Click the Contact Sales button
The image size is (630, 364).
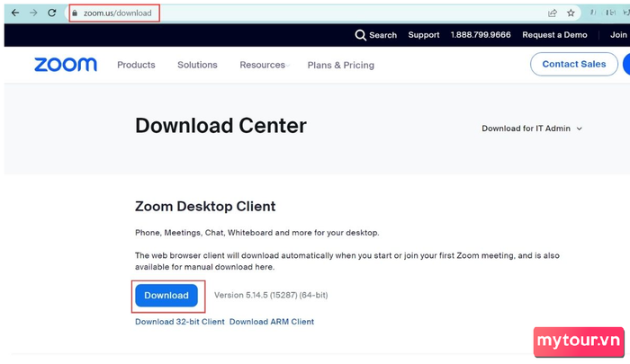click(574, 64)
